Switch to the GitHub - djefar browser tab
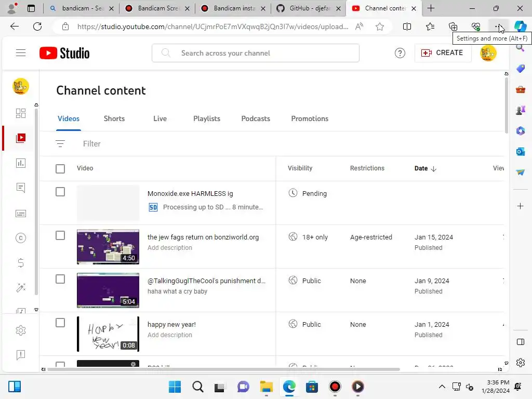Image resolution: width=532 pixels, height=399 pixels. pyautogui.click(x=309, y=8)
